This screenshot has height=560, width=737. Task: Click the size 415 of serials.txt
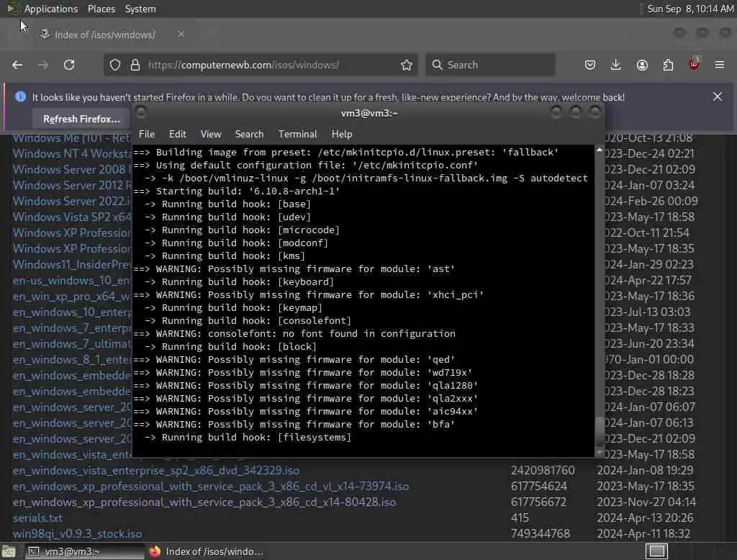520,518
